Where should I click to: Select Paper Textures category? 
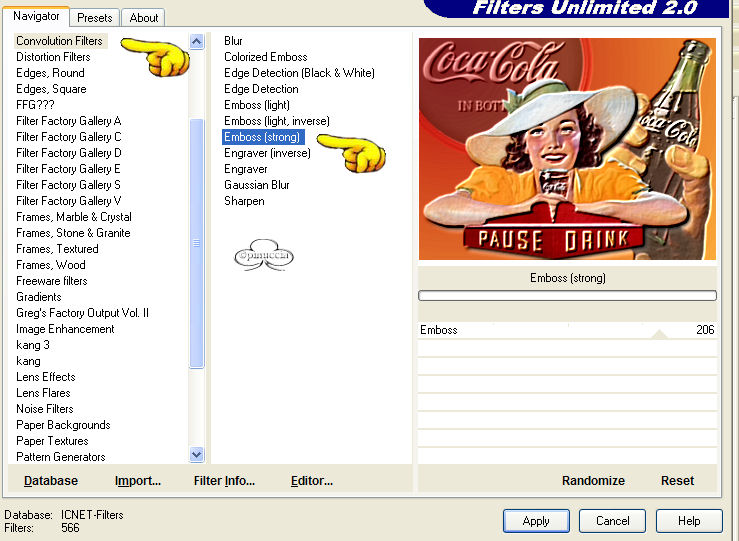(x=52, y=441)
